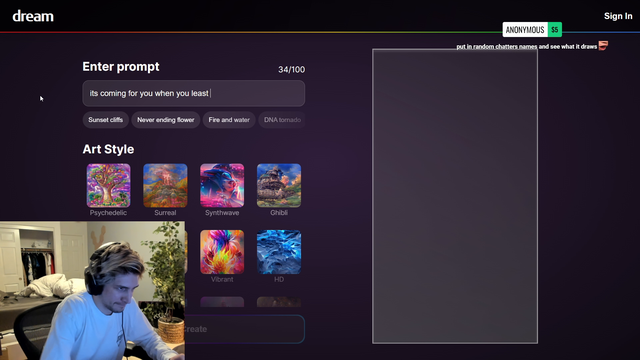The width and height of the screenshot is (640, 360).
Task: Click the emote icon after donation message
Action: (603, 45)
